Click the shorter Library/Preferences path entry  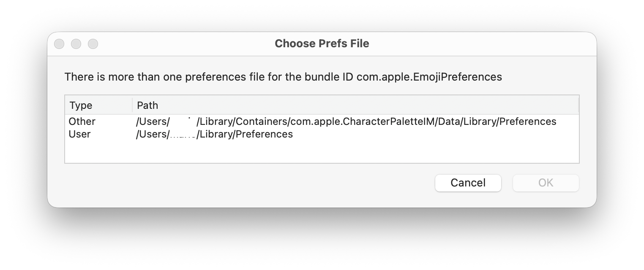(245, 134)
